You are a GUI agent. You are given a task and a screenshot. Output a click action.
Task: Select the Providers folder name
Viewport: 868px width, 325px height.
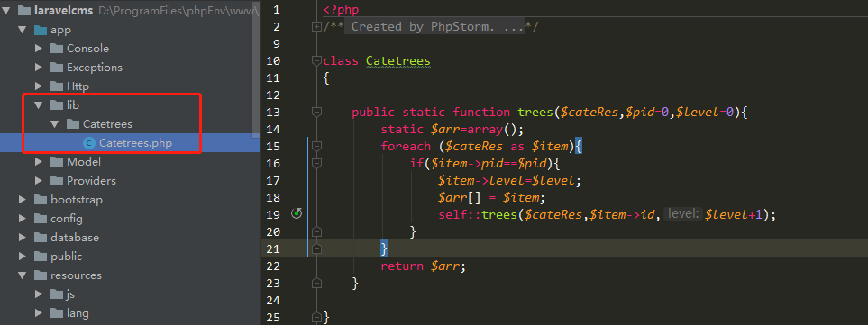point(91,181)
